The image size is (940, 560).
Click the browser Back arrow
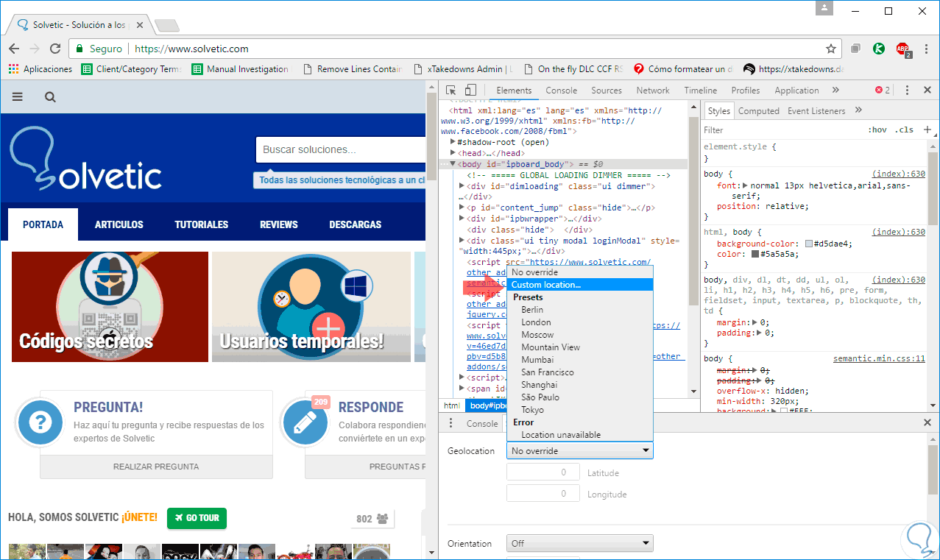coord(14,49)
